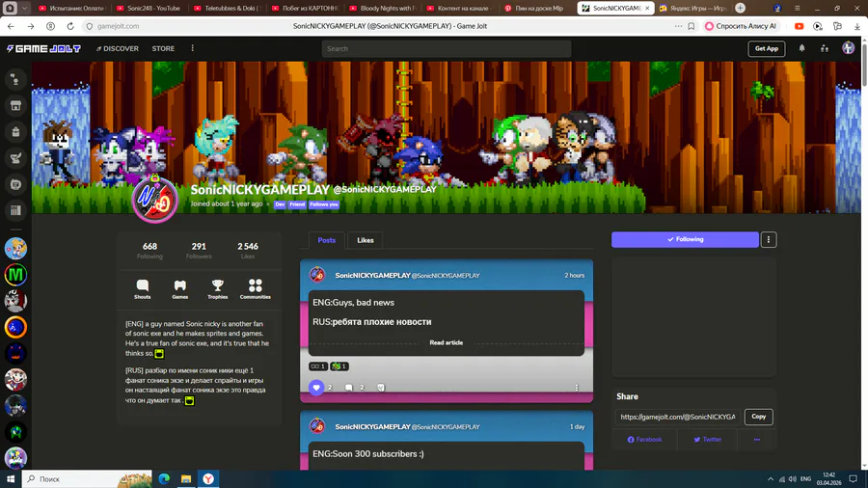This screenshot has width=868, height=488.
Task: Open Windows notification center icon
Action: pos(854,479)
